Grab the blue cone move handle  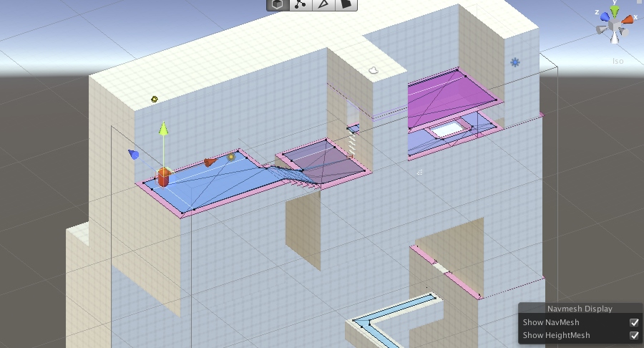(x=134, y=155)
